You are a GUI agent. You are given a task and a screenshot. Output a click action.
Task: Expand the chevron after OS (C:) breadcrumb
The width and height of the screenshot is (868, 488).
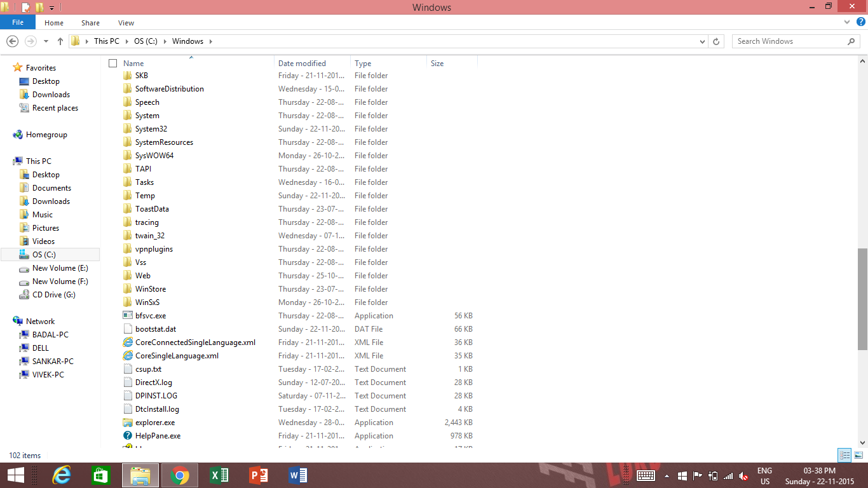(164, 41)
